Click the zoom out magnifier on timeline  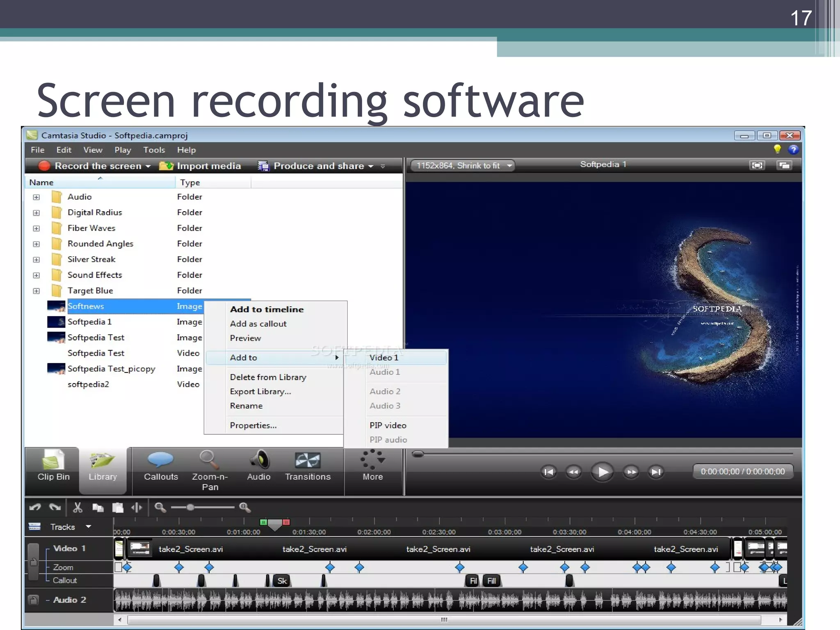tap(160, 507)
